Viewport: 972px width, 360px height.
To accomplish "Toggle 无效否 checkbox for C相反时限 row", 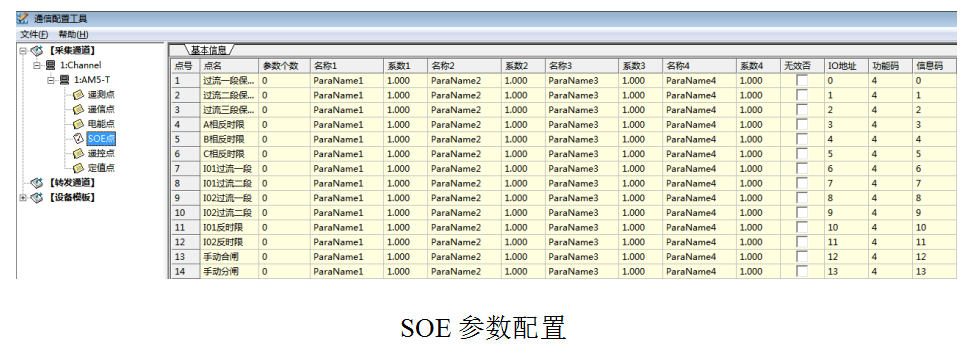I will [802, 154].
